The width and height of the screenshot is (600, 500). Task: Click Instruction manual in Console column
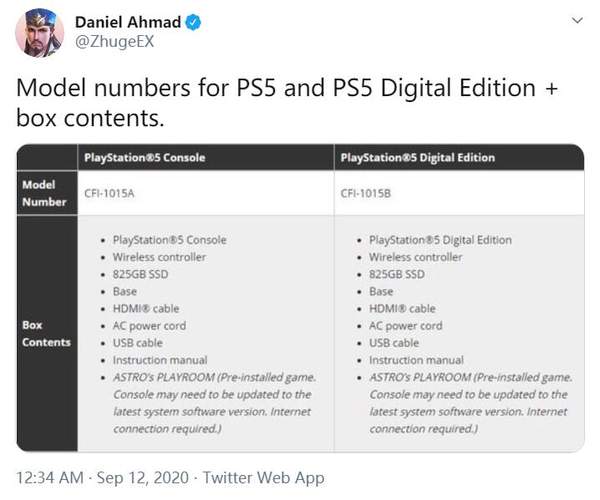160,360
